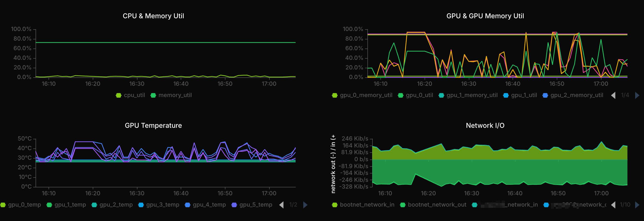The height and width of the screenshot is (221, 644).
Task: Click the 16:20 tick on GPU Temperature chart
Action: [x=93, y=193]
